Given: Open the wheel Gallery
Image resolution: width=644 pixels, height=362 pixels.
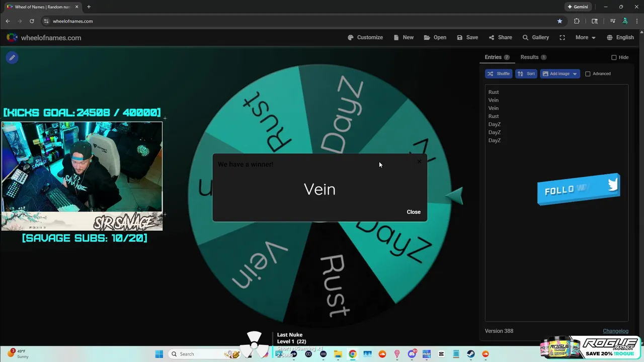Looking at the screenshot, I should [x=536, y=38].
